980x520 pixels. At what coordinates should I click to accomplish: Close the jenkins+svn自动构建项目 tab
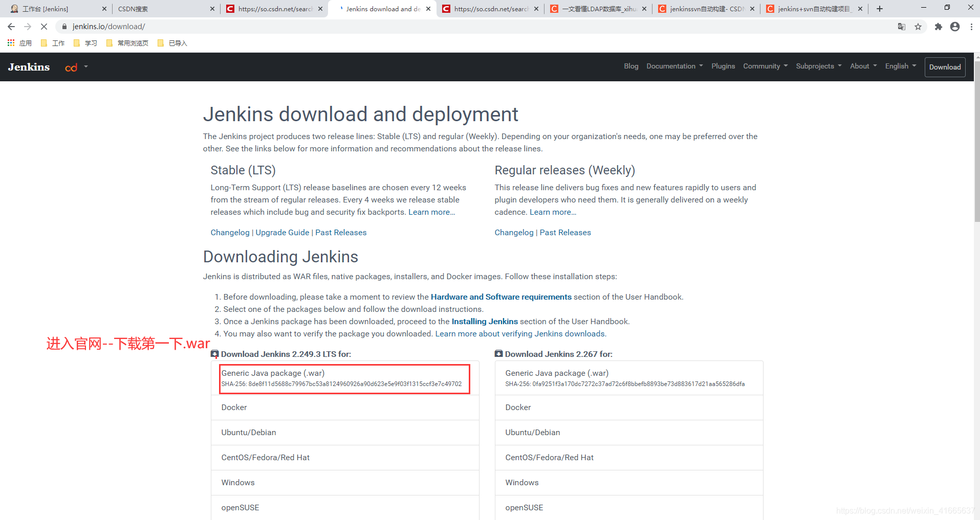[x=860, y=9]
